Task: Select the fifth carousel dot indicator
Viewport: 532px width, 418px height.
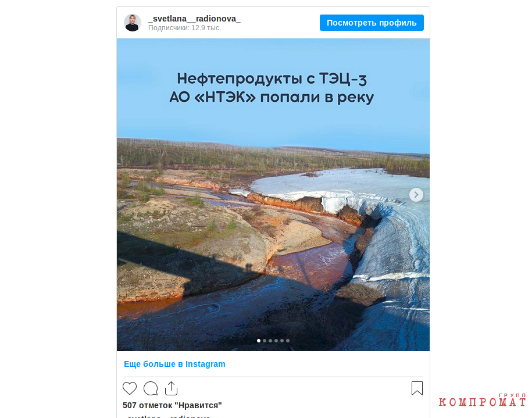Action: click(282, 341)
